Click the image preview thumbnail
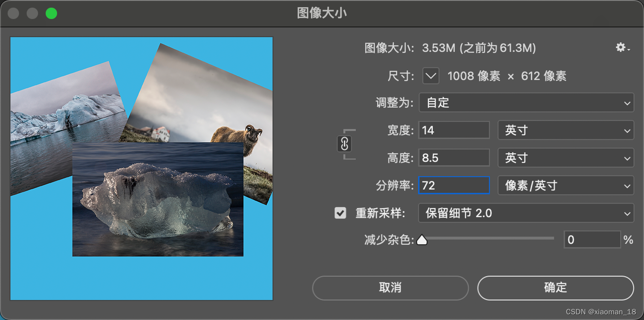Viewport: 644px width, 320px height. (141, 168)
